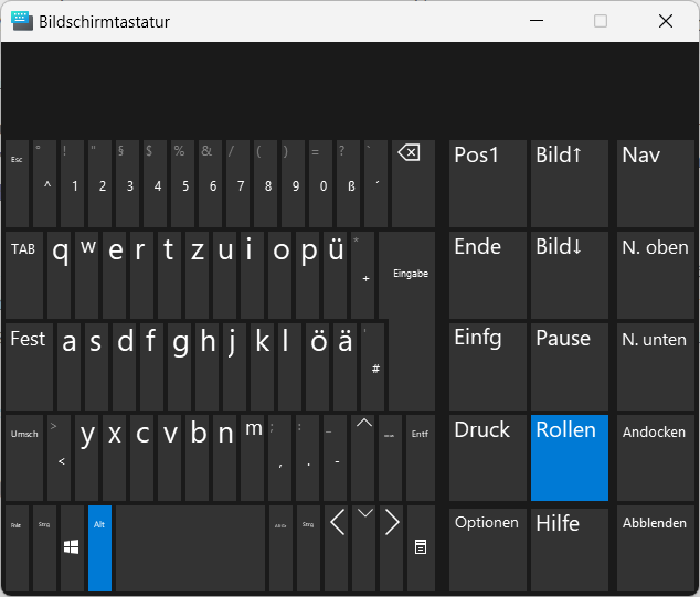This screenshot has width=700, height=597.
Task: Click the Ende key
Action: 488,275
